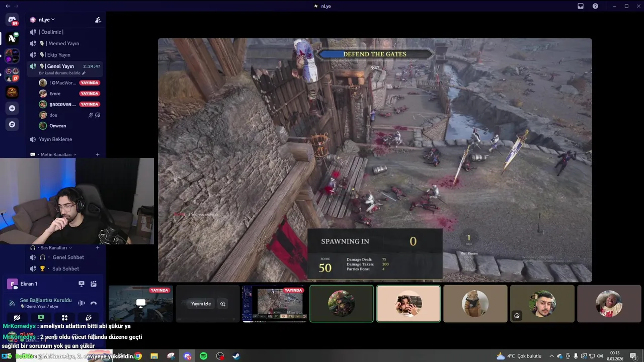Join the | Özelimiz | voice channel
The width and height of the screenshot is (644, 362).
tap(65, 32)
